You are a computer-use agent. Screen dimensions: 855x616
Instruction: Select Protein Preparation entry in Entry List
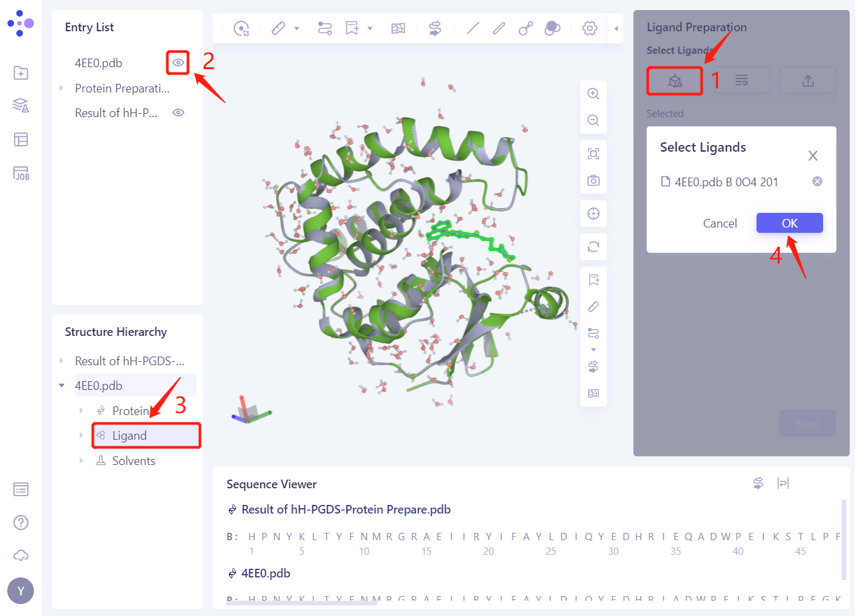pos(122,88)
